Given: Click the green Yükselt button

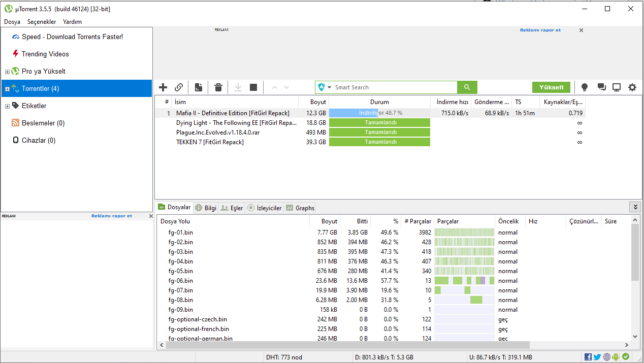Looking at the screenshot, I should point(552,87).
